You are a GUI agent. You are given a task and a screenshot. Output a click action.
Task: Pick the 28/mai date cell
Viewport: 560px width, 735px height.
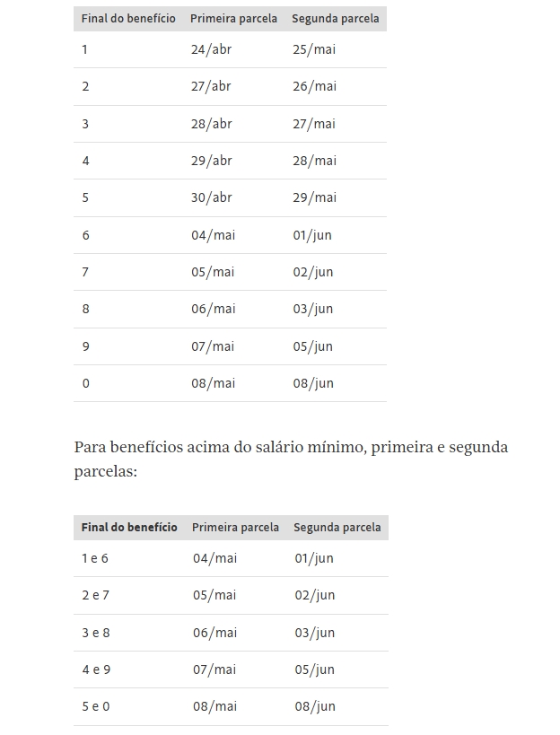[314, 161]
